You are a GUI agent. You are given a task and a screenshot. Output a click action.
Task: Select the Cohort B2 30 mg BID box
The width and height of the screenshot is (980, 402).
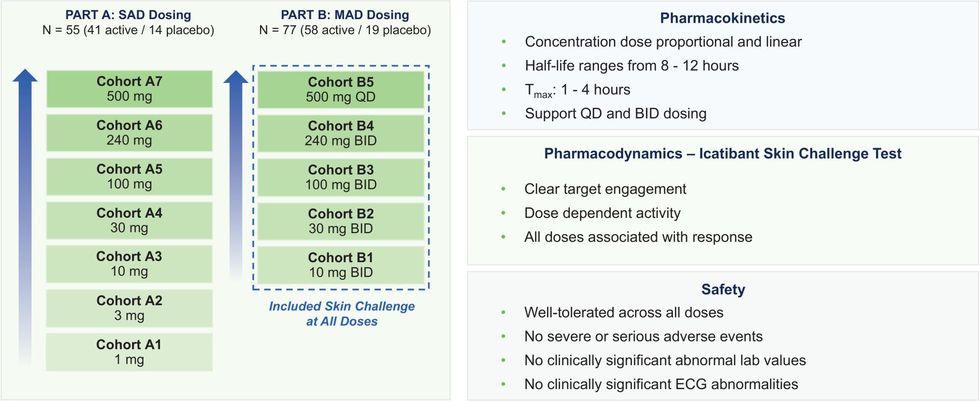point(341,221)
